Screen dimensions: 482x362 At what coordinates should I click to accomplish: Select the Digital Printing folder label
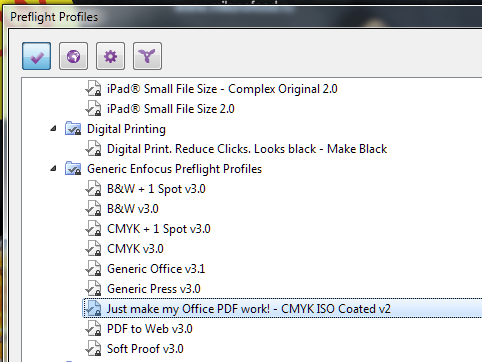tap(126, 129)
